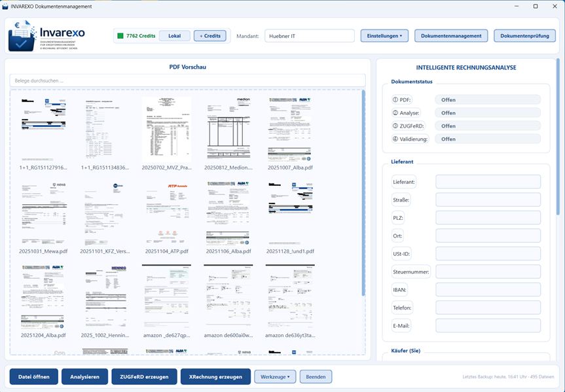Open Dokumentenprüfung
Image resolution: width=565 pixels, height=392 pixels.
pyautogui.click(x=524, y=36)
